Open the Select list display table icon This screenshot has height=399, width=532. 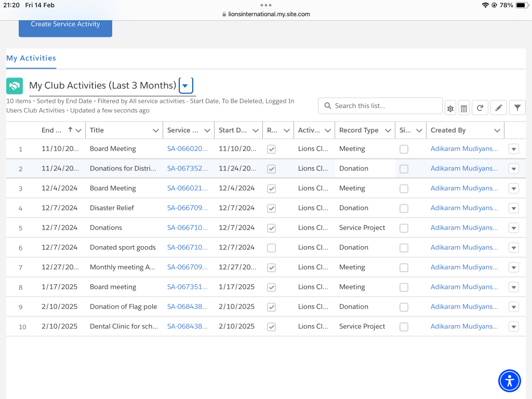point(464,109)
